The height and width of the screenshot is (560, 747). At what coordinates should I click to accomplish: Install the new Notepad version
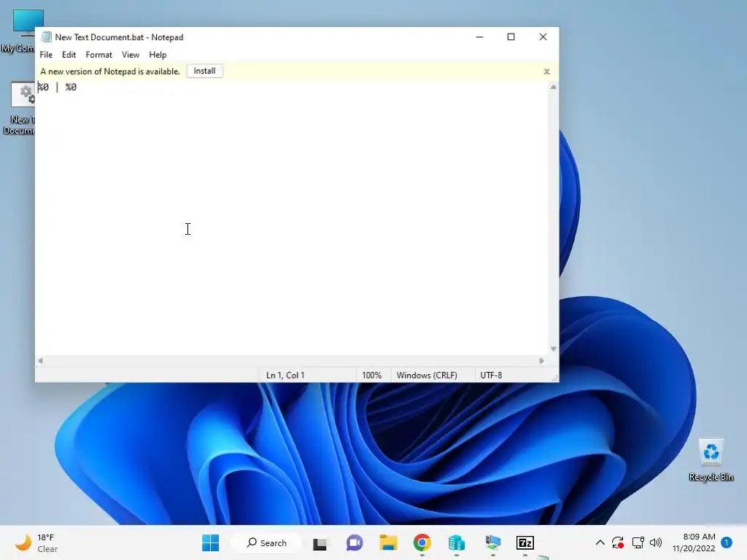(x=204, y=71)
